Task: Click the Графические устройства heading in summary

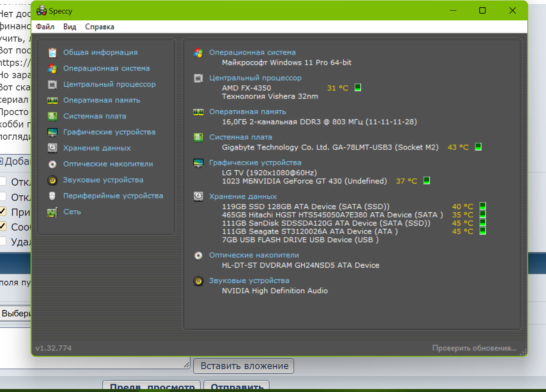Action: coord(255,163)
